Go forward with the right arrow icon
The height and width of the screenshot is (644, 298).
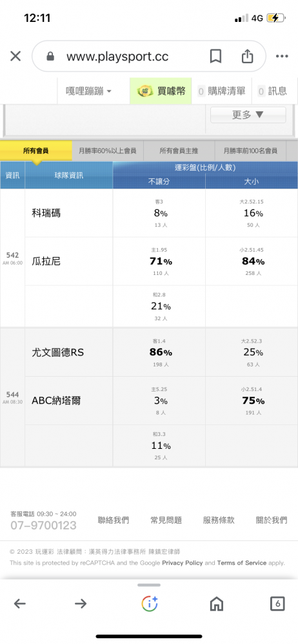[x=81, y=603]
